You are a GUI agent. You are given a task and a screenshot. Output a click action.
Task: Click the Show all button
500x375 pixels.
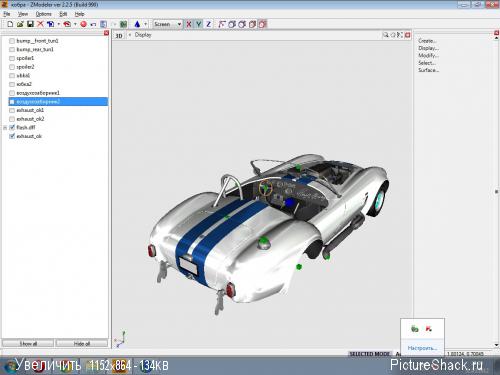click(28, 343)
